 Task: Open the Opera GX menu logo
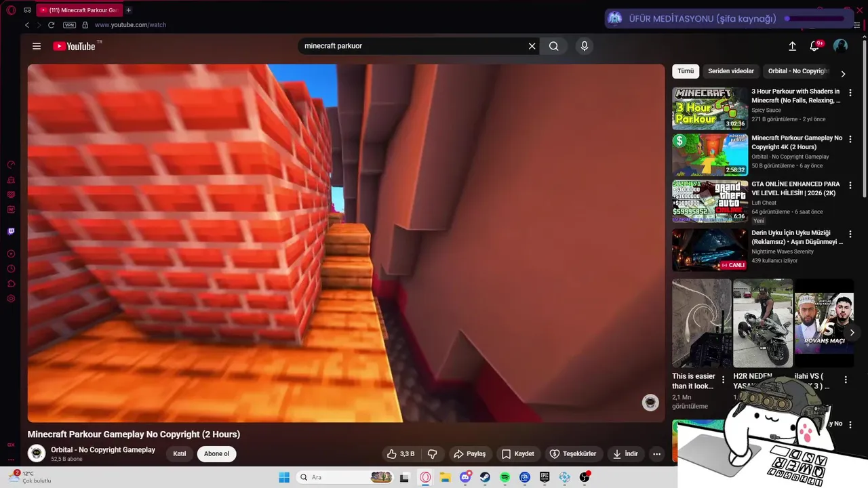11,10
